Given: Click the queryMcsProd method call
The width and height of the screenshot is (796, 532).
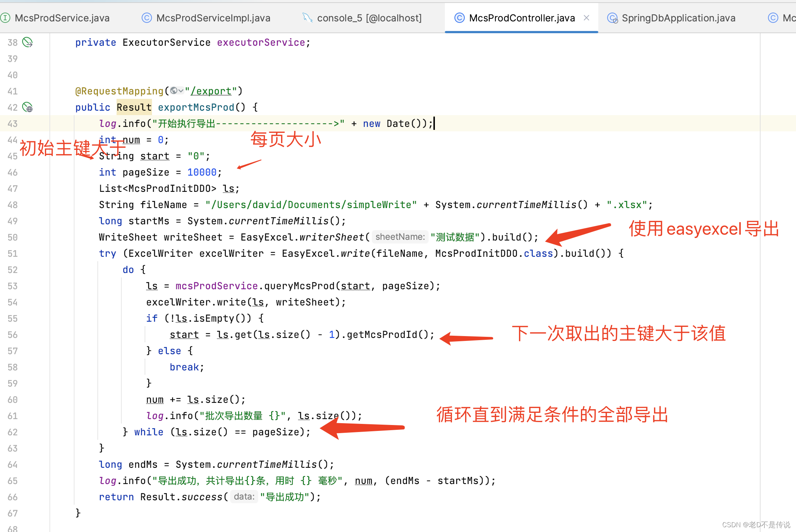Looking at the screenshot, I should [299, 286].
